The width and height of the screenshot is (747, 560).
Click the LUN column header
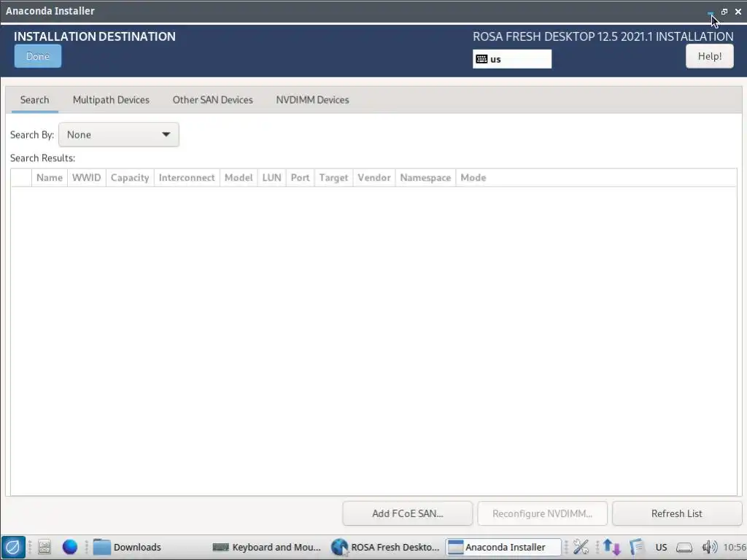coord(271,178)
